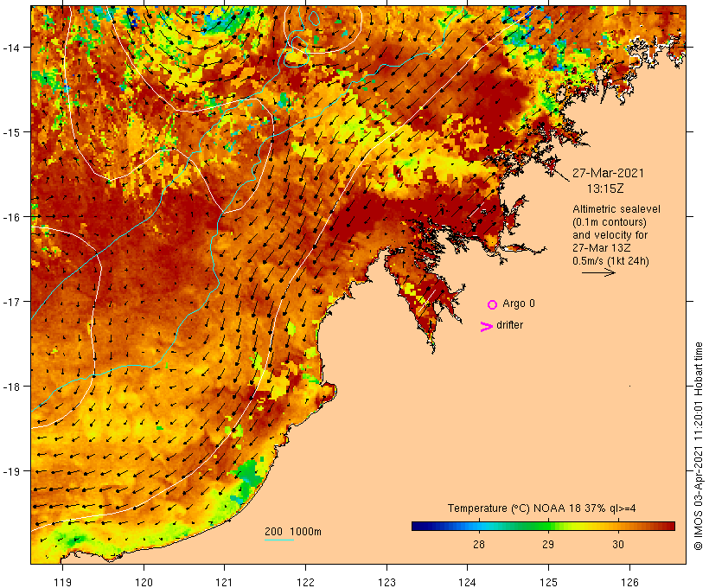Click the '27-Mar 13Z' text
The image size is (709, 588).
coord(602,248)
